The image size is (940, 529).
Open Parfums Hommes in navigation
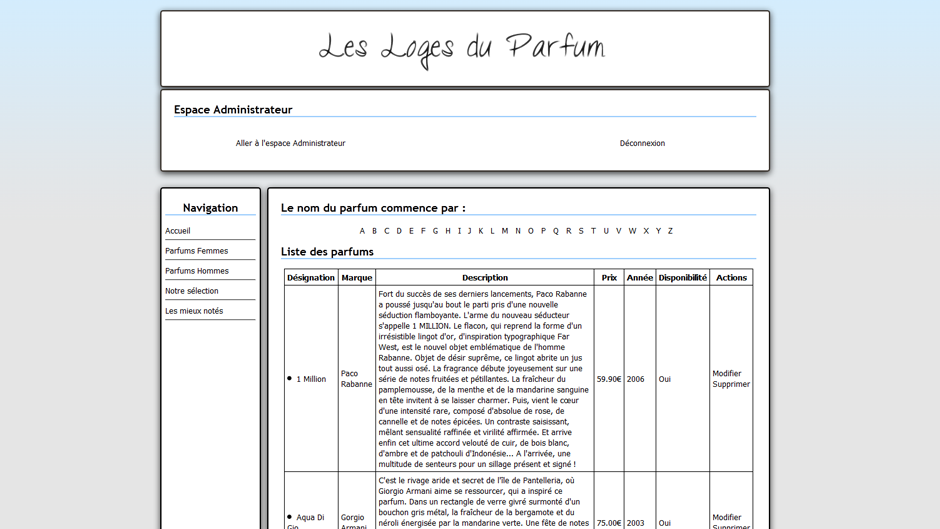(197, 271)
